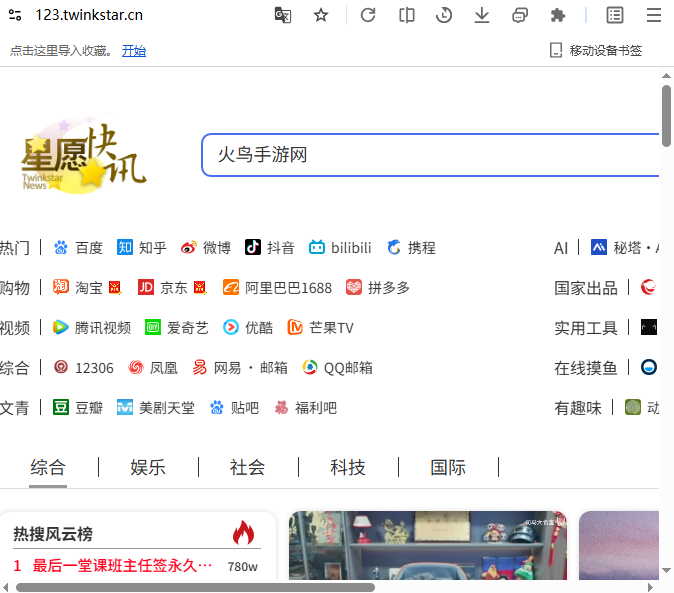Click the 凤凰 icon
This screenshot has height=593, width=674.
coord(136,367)
